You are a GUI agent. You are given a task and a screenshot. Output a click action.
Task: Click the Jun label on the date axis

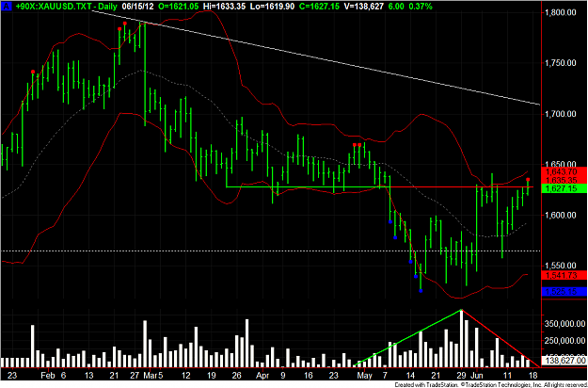point(475,375)
